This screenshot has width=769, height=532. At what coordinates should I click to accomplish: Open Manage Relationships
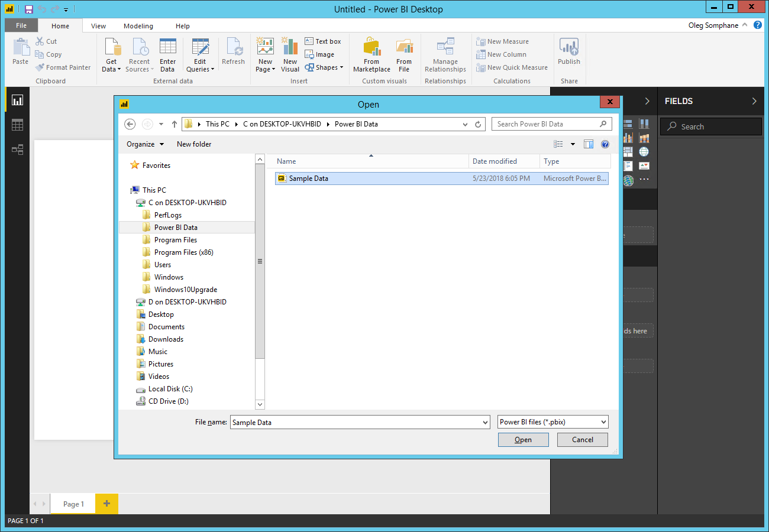click(x=445, y=55)
